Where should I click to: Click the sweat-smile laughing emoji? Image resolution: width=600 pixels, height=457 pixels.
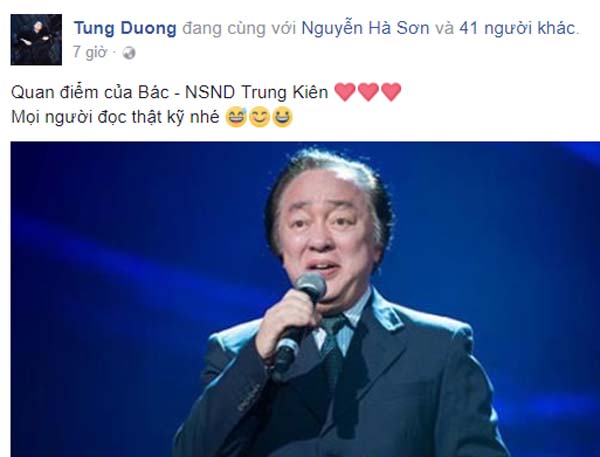click(x=236, y=117)
